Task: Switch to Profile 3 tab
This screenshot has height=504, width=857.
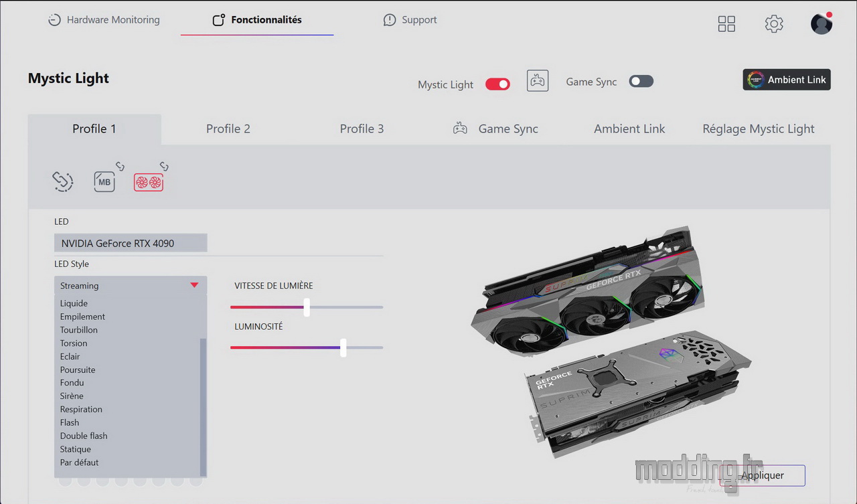Action: tap(362, 129)
